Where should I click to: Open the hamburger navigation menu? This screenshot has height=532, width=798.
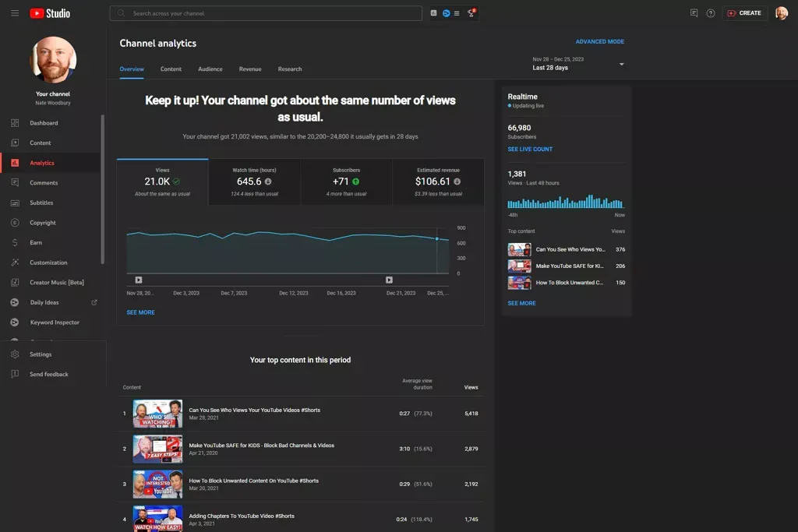point(15,13)
